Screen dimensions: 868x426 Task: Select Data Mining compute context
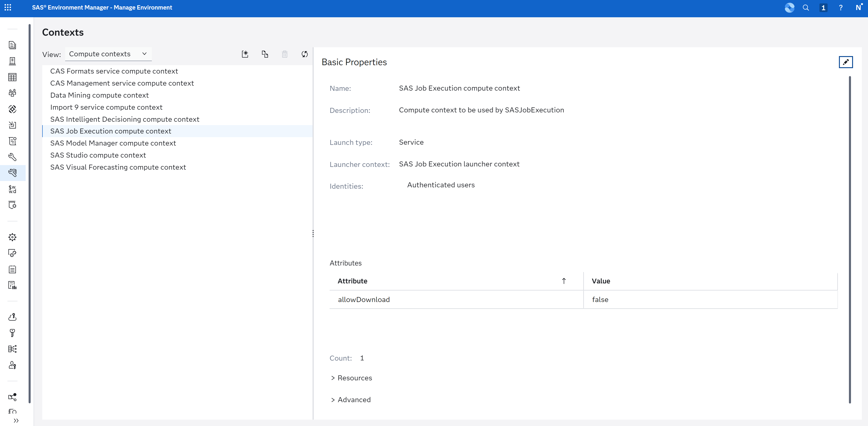pos(178,95)
